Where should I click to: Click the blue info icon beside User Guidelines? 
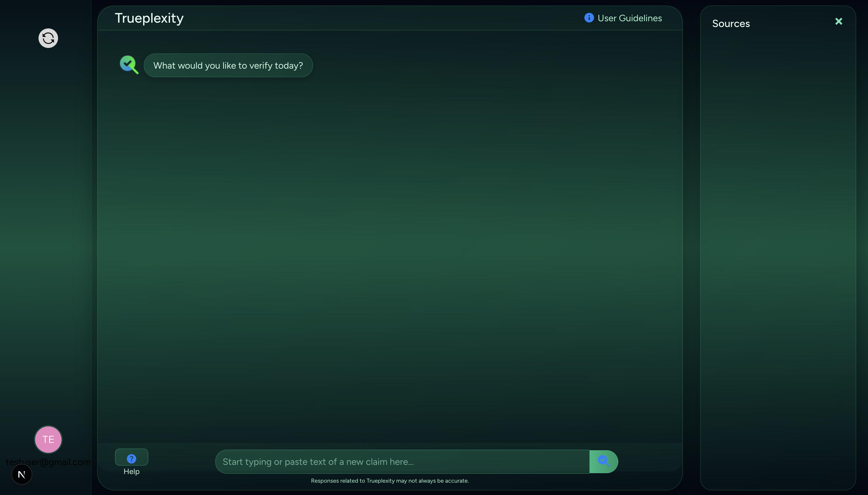click(x=589, y=18)
